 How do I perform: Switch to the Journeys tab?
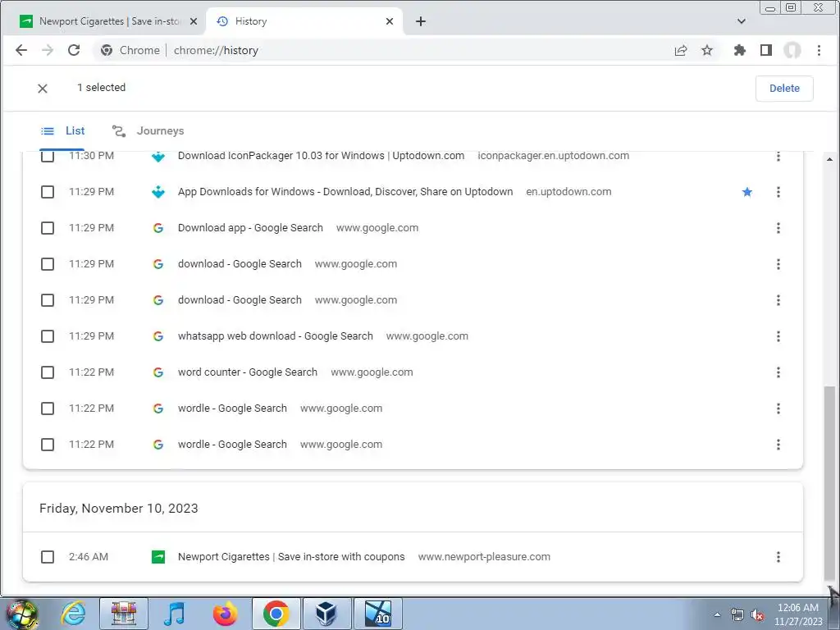(x=148, y=131)
